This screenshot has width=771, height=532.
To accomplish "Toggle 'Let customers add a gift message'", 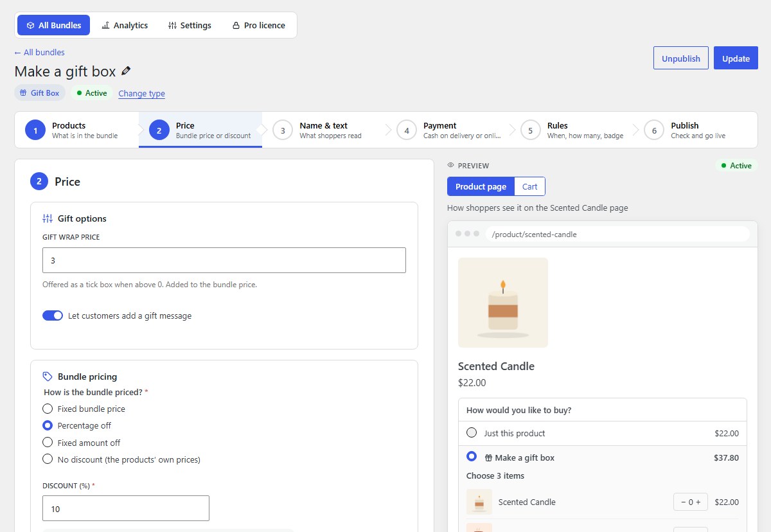I will point(53,315).
